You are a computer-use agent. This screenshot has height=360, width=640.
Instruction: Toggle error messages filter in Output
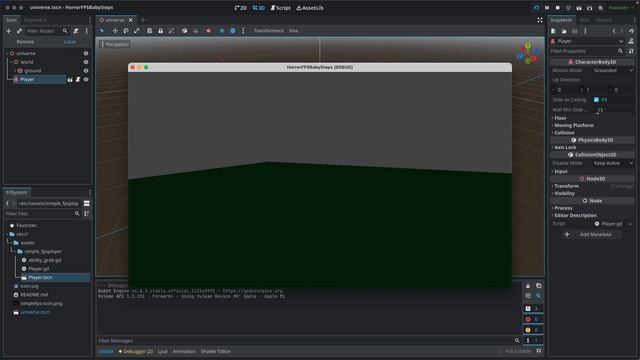533,319
